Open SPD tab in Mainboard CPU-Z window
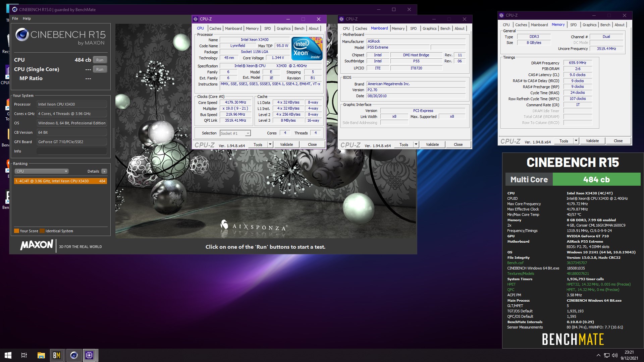Screen dimensions: 644x362 coord(414,28)
